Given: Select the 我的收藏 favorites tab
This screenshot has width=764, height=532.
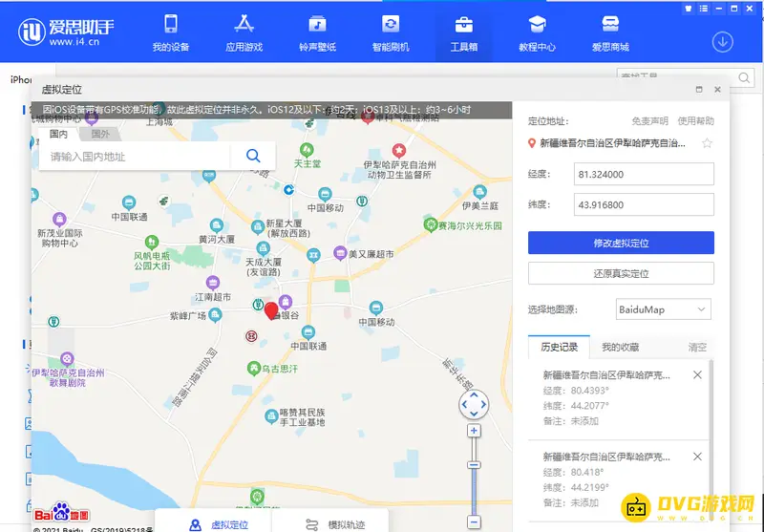Looking at the screenshot, I should 620,347.
